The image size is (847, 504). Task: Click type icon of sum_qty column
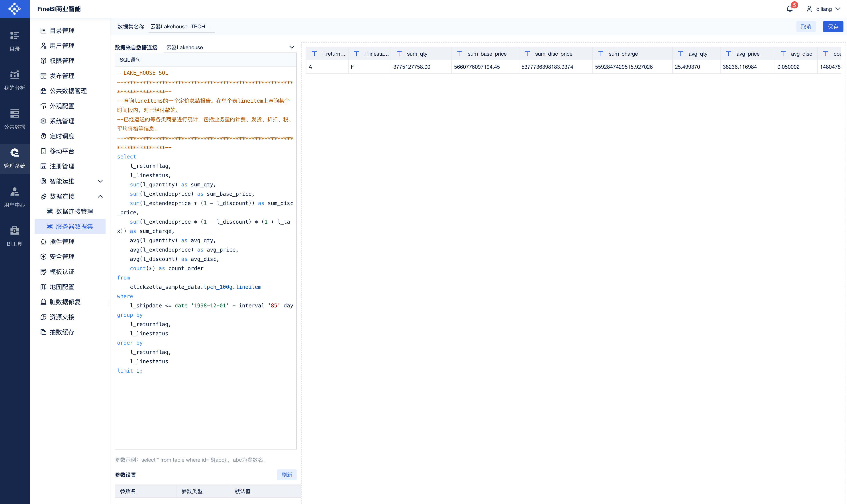click(399, 54)
